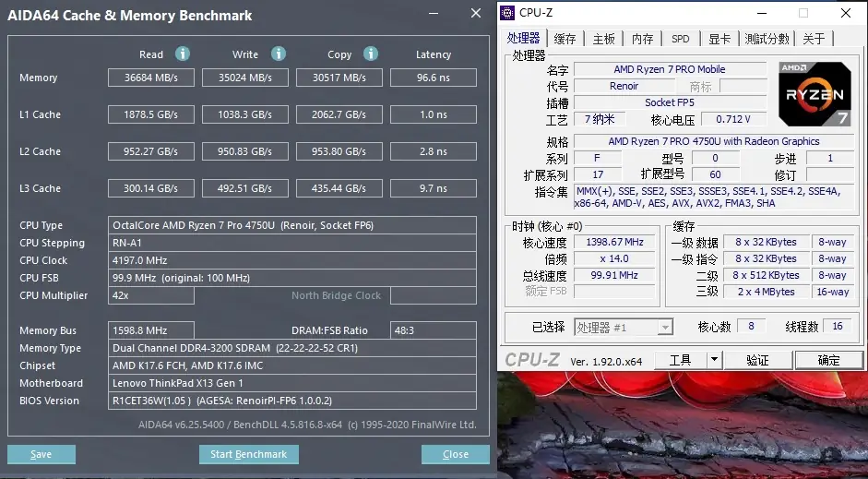Open the 内存 tab
Image resolution: width=868 pixels, height=479 pixels.
click(x=642, y=39)
